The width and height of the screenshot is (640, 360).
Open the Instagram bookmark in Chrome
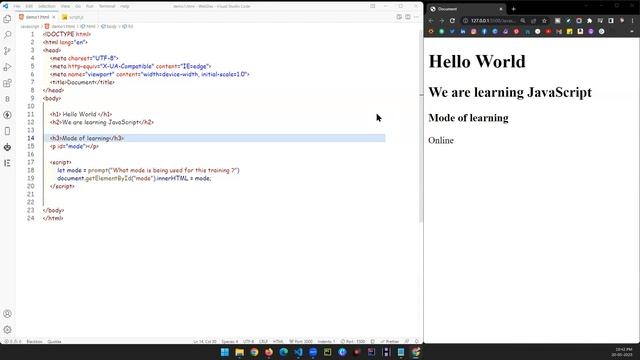(473, 31)
